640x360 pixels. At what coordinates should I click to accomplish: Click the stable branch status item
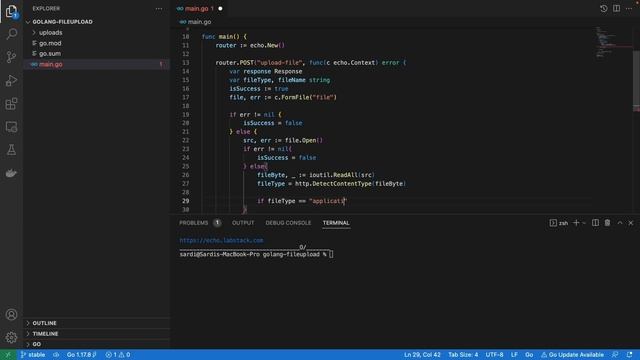pos(33,355)
